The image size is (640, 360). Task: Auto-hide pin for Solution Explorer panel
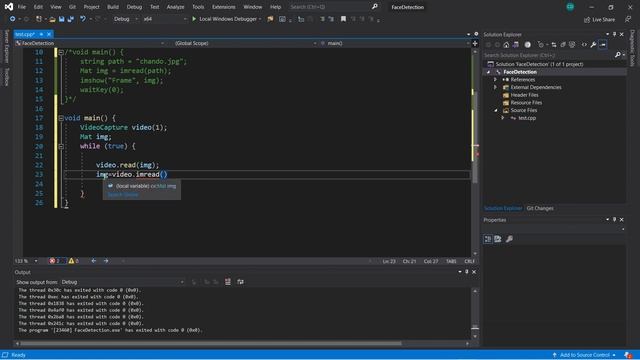click(x=614, y=34)
